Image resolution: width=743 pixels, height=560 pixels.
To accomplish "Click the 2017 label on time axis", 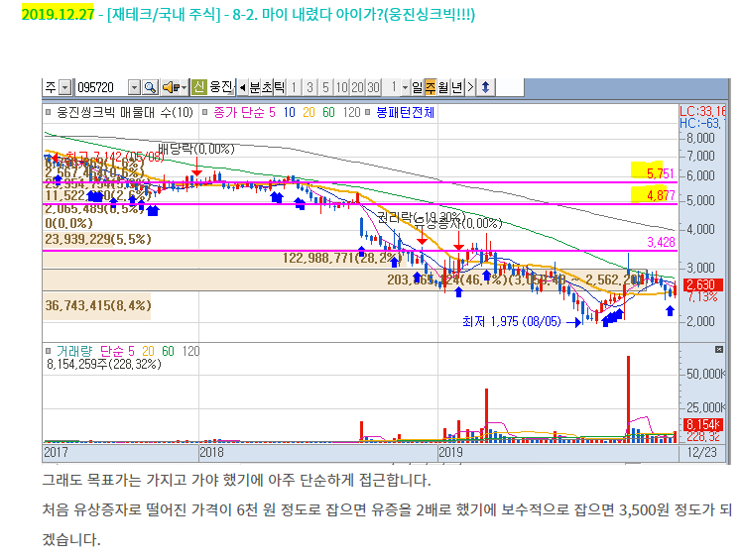I will (56, 453).
